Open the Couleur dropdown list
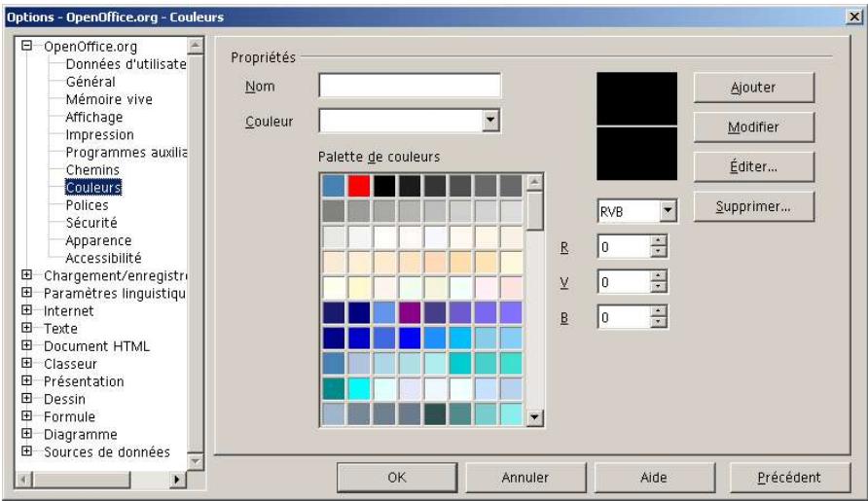This screenshot has width=868, height=501. tap(490, 120)
